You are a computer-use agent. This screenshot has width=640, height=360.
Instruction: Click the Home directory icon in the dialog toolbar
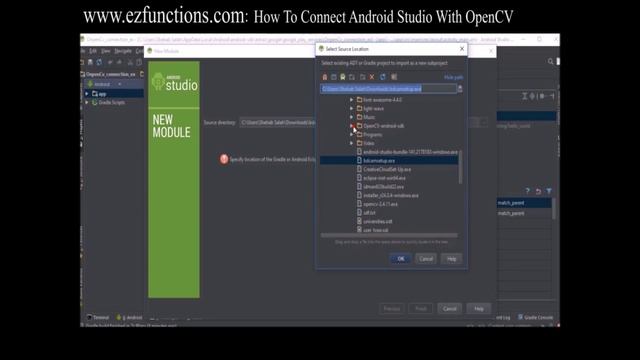[324, 77]
